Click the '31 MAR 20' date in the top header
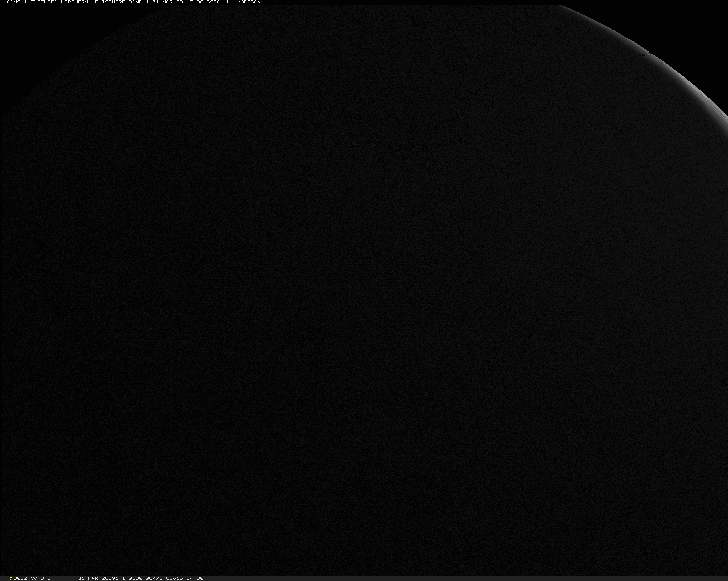728x581 pixels. click(x=168, y=2)
